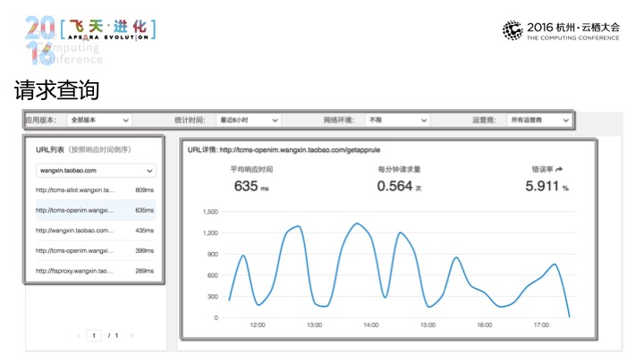
Task: Open the 统计时间 dropdown showing 最近6小时
Action: click(x=249, y=120)
